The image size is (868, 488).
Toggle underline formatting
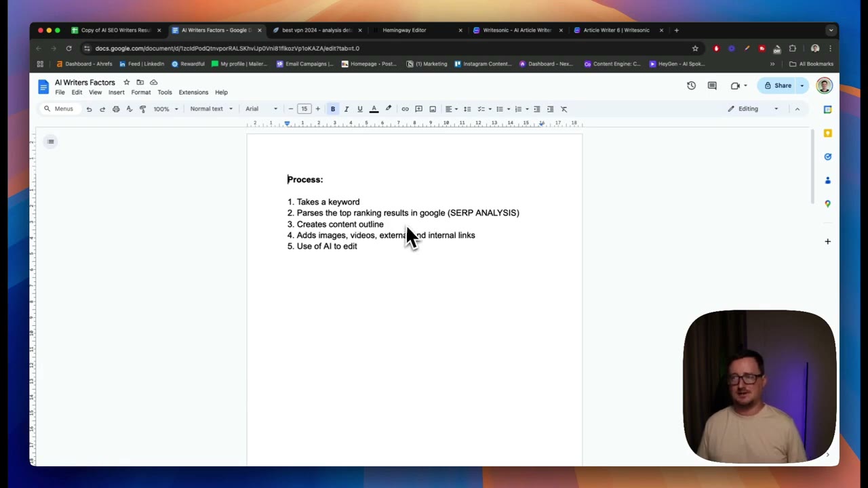click(x=360, y=109)
